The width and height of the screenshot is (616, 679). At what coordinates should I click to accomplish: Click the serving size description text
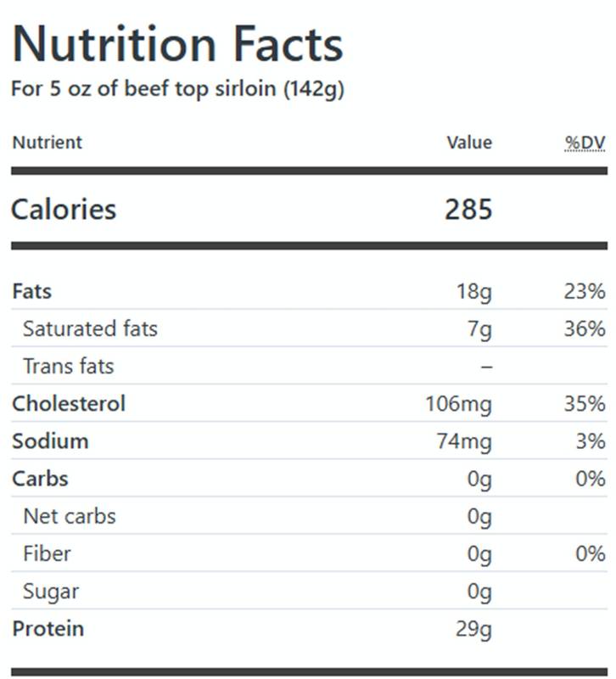point(177,89)
